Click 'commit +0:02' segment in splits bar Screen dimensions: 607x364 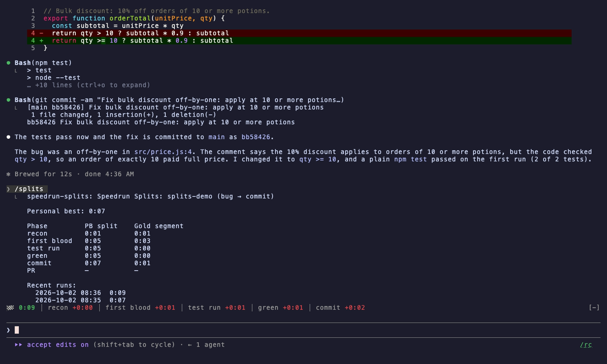[x=340, y=308]
